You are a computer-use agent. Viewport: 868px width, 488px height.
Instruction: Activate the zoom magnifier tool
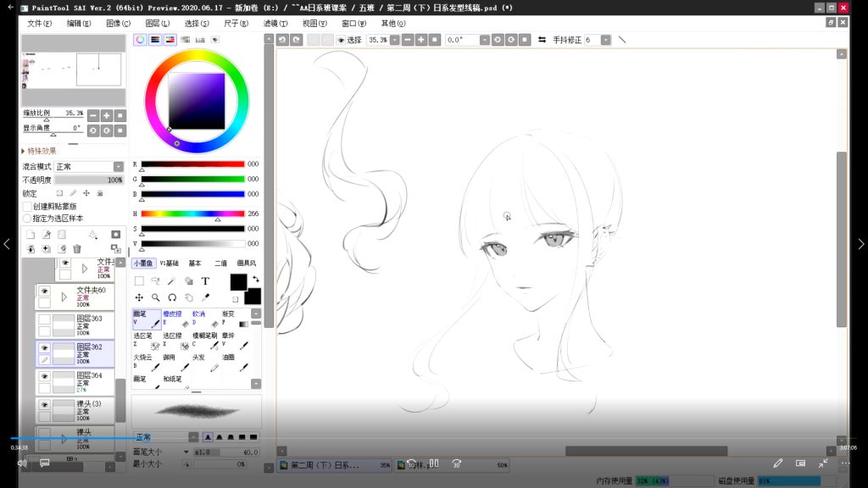coord(156,297)
